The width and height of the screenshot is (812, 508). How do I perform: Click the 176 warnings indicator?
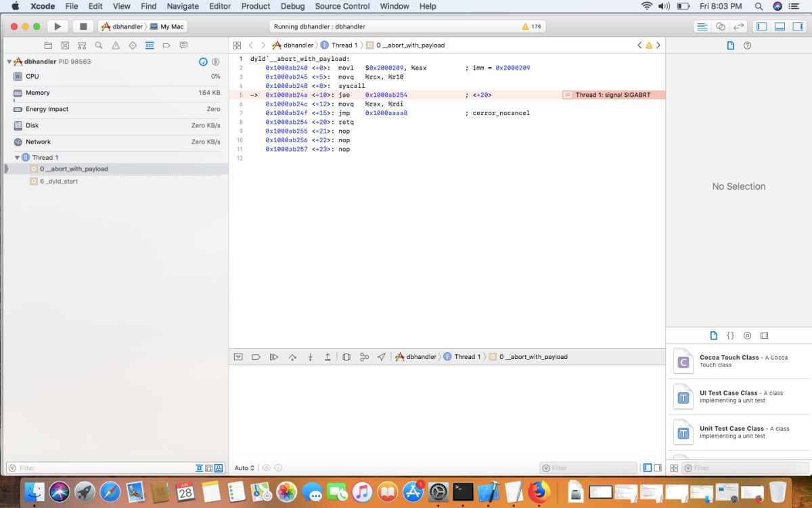[x=532, y=26]
